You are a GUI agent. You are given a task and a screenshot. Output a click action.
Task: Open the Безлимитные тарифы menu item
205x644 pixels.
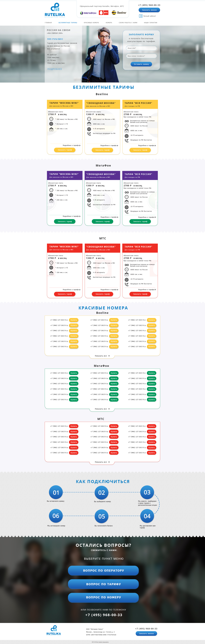pos(68,23)
